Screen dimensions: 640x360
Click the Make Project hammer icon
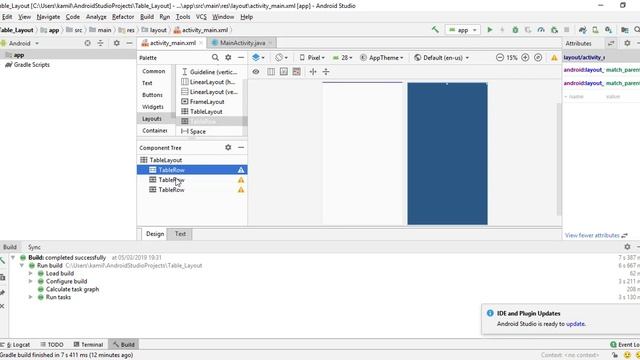435,29
